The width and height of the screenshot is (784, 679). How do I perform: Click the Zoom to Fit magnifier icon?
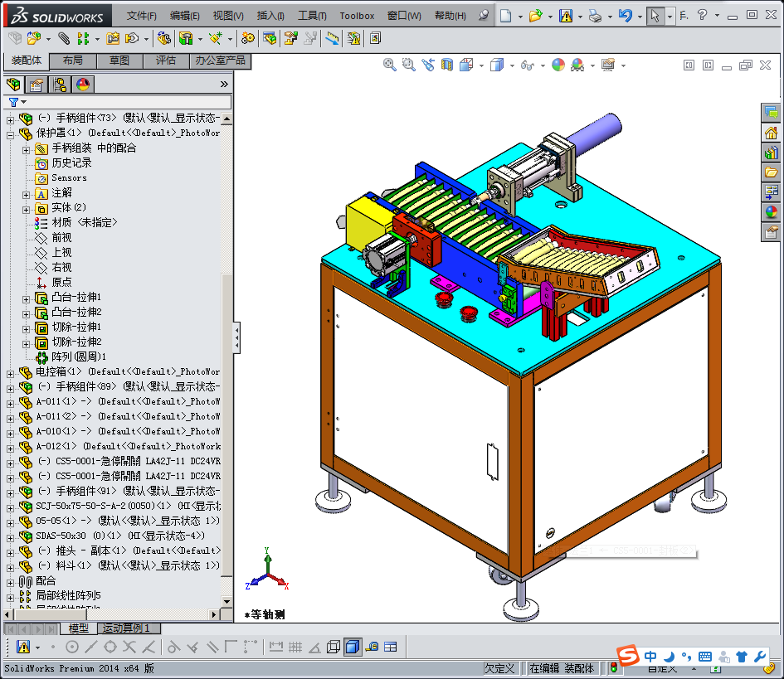click(389, 65)
